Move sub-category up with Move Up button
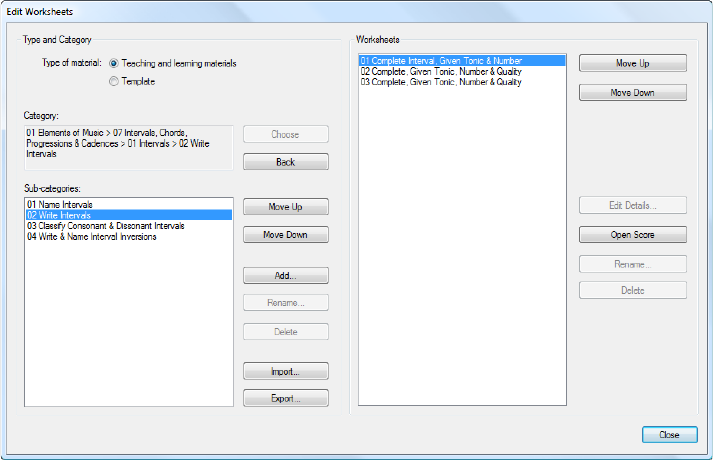Screen dimensions: 713x460 coord(286,207)
